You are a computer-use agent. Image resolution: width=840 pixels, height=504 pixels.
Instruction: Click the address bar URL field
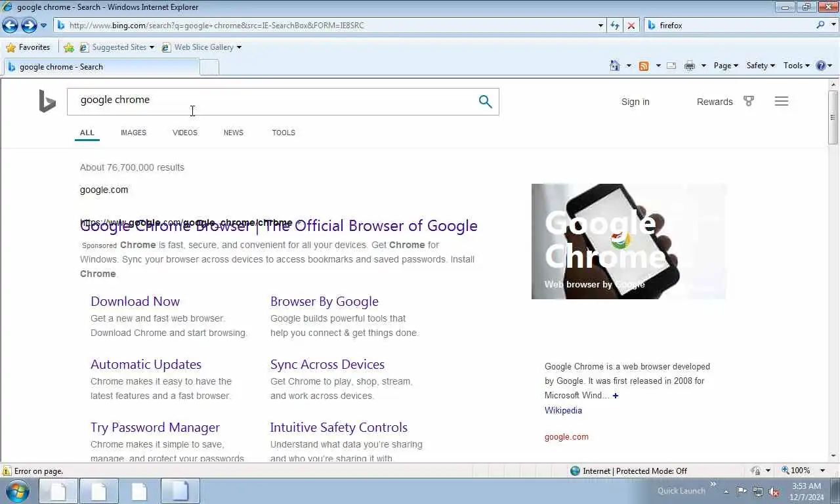pos(326,25)
